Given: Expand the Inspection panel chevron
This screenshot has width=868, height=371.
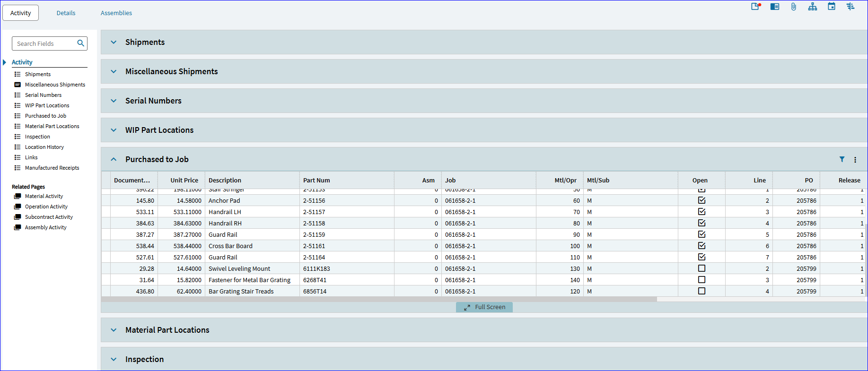Looking at the screenshot, I should (114, 359).
